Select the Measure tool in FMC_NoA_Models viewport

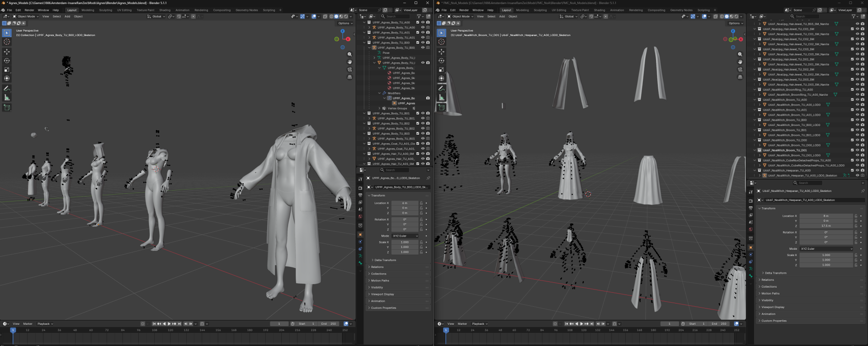(442, 98)
